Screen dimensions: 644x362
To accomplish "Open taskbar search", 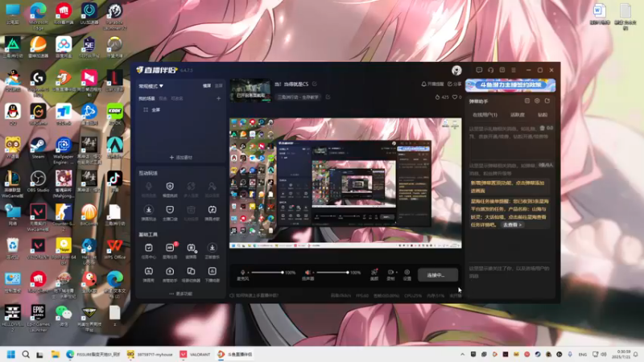I will tap(26, 354).
